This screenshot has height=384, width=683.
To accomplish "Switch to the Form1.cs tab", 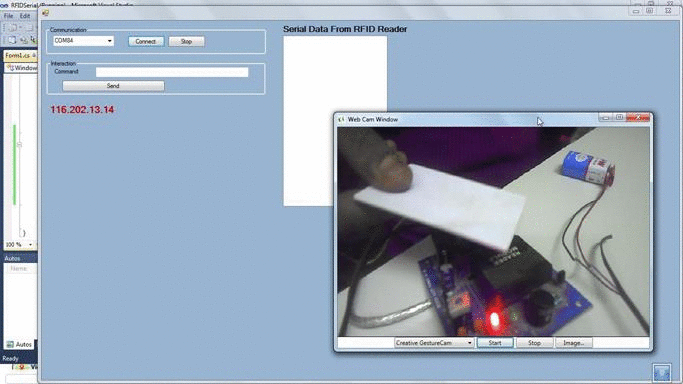I will coord(18,56).
